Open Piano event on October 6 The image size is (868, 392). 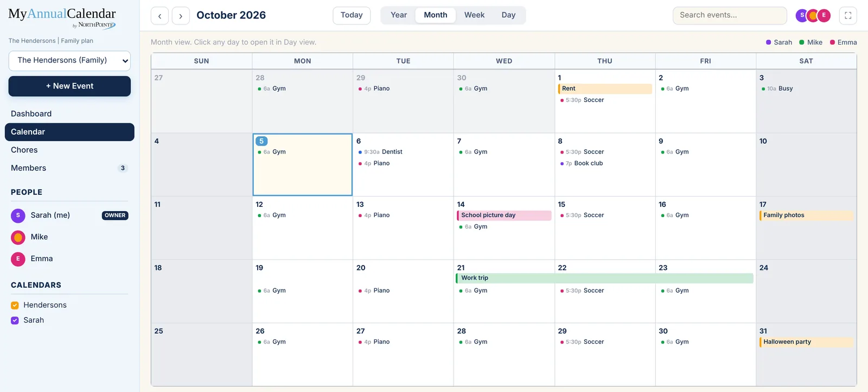[374, 163]
